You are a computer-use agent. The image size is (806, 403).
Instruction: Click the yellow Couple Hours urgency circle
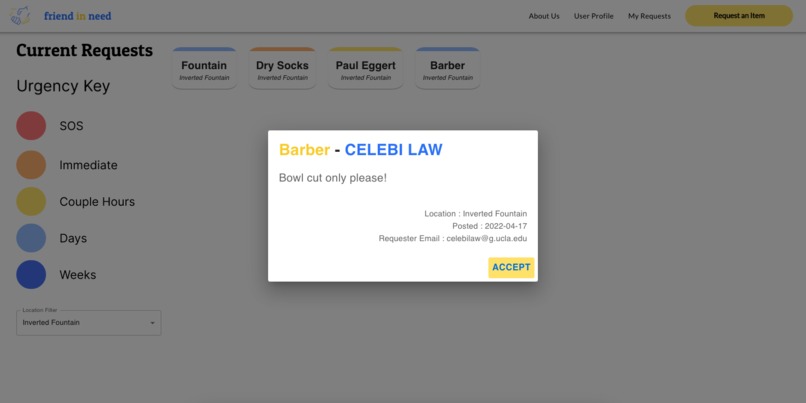point(31,202)
